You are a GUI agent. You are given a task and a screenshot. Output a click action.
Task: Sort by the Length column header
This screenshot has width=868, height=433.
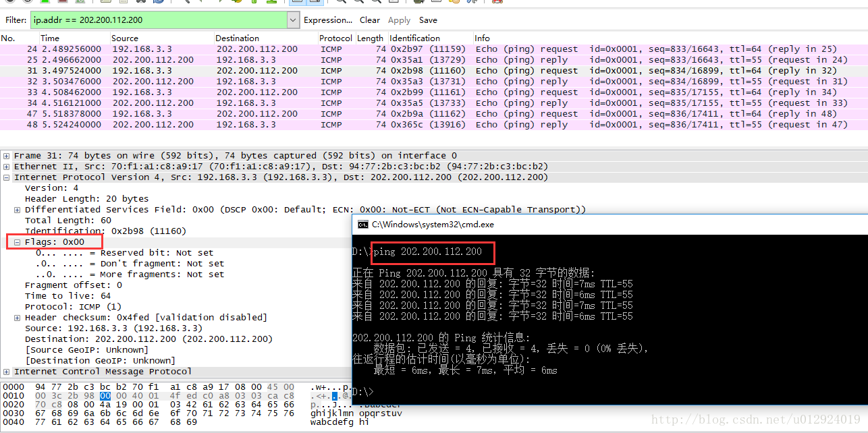[x=371, y=38]
